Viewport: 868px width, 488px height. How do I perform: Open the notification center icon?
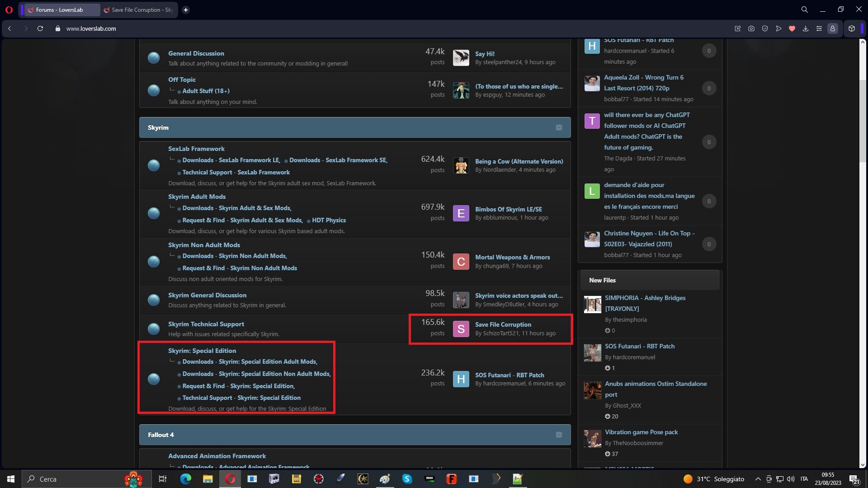854,479
